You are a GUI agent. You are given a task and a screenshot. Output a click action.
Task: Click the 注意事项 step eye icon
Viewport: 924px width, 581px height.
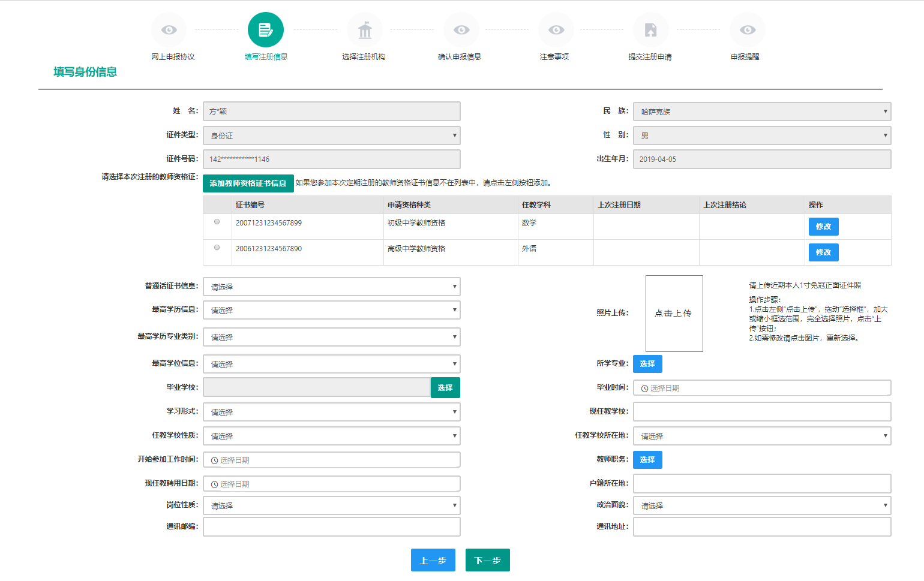point(556,30)
